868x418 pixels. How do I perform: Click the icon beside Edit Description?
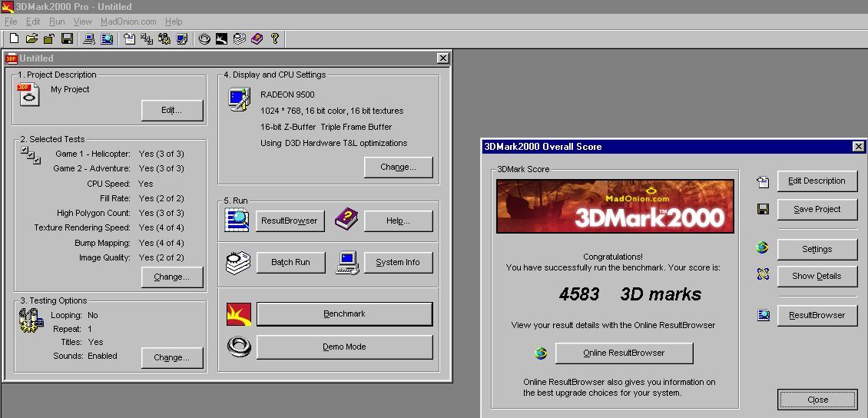tap(763, 181)
